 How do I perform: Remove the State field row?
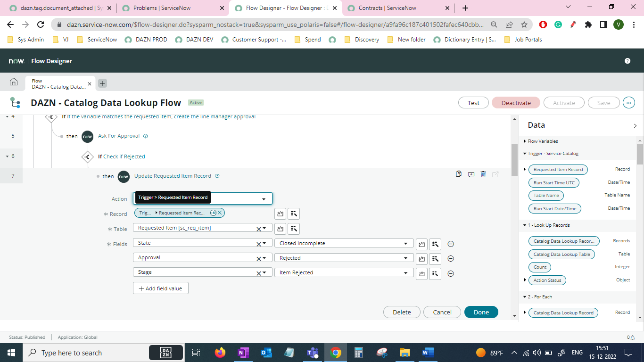[x=451, y=244]
